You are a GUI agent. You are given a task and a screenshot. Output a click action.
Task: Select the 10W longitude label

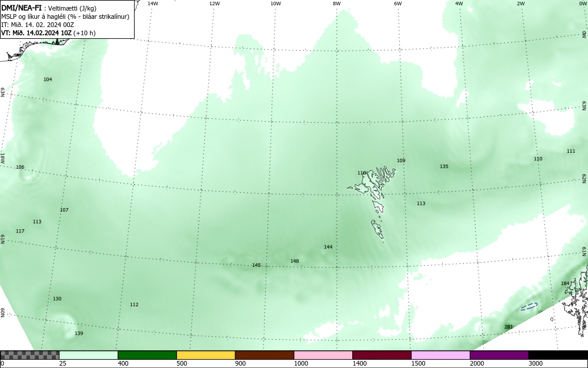(276, 4)
